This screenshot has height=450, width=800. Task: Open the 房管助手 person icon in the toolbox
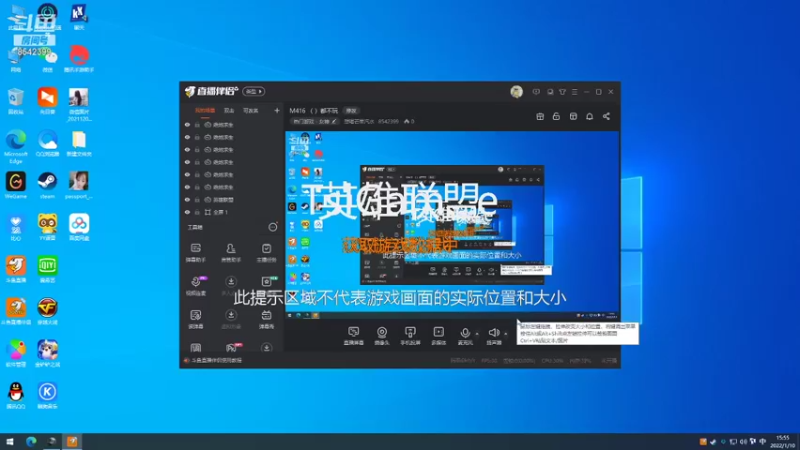pos(231,253)
